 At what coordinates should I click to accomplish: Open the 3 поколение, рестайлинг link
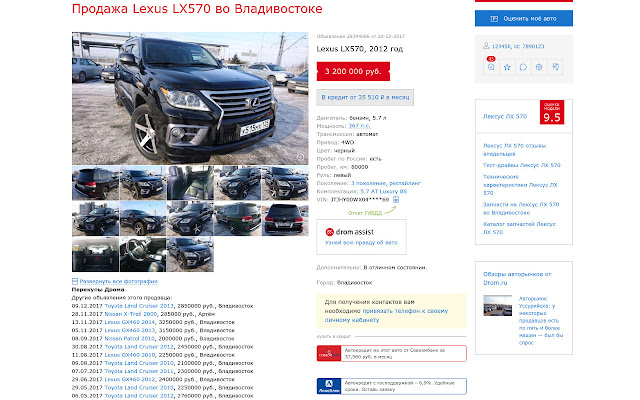[x=386, y=183]
